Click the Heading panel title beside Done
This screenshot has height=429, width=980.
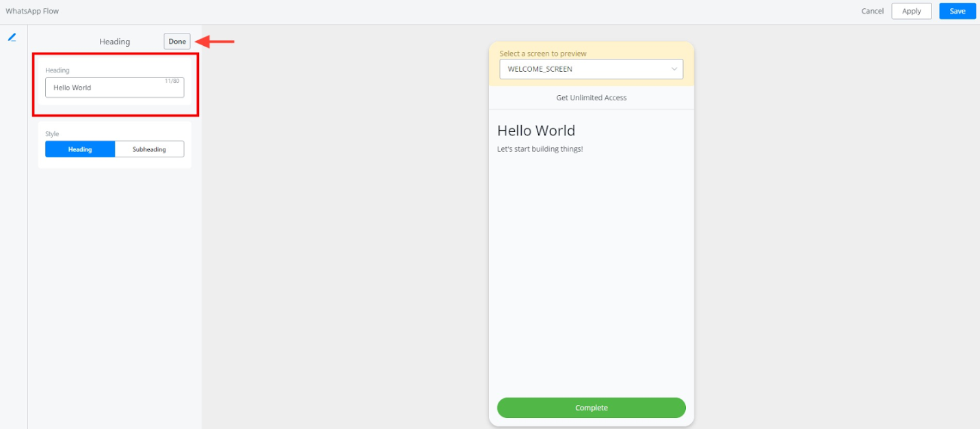click(114, 42)
